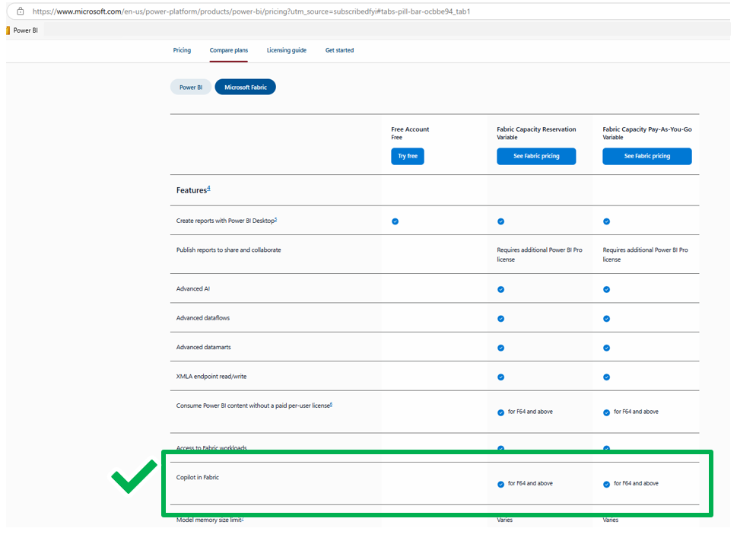Click Pay-As-You-Go checkmark for Advanced datamarts
Screen dimensions: 756x544
point(606,348)
